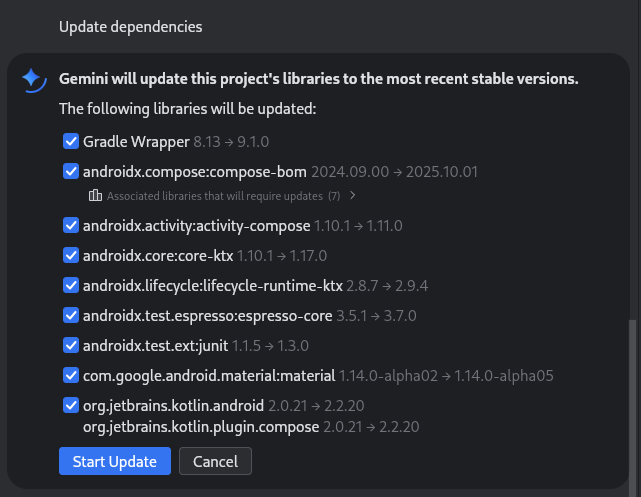This screenshot has width=641, height=497.
Task: Toggle the com.google.android.material checkbox
Action: click(71, 376)
